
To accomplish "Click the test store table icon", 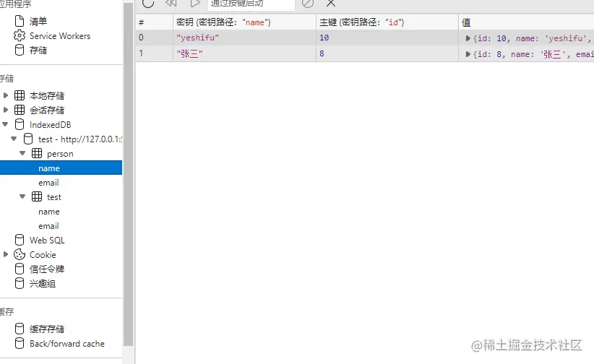I will (x=37, y=196).
